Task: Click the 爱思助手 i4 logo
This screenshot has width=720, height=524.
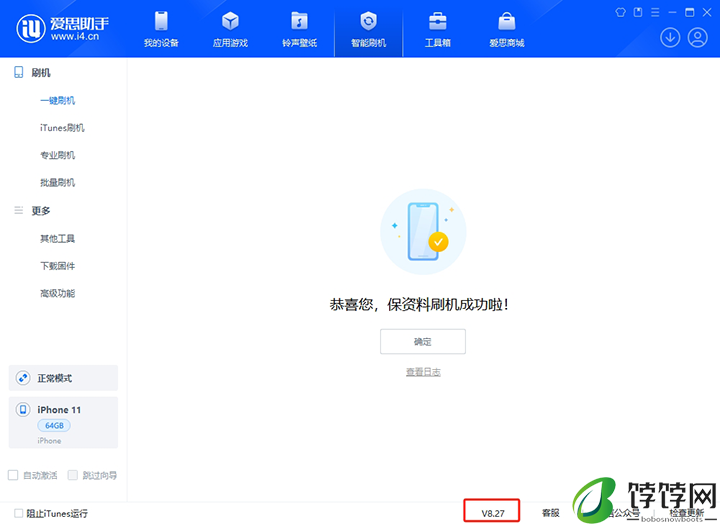Action: click(x=62, y=28)
